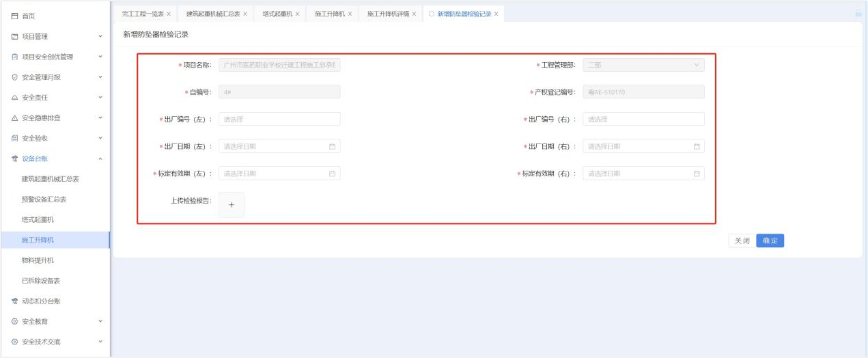Click the 首页 home icon in sidebar

tap(14, 16)
